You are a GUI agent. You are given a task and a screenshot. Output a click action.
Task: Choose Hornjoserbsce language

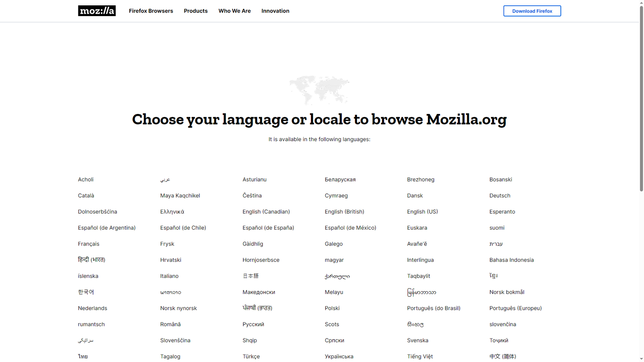261,260
